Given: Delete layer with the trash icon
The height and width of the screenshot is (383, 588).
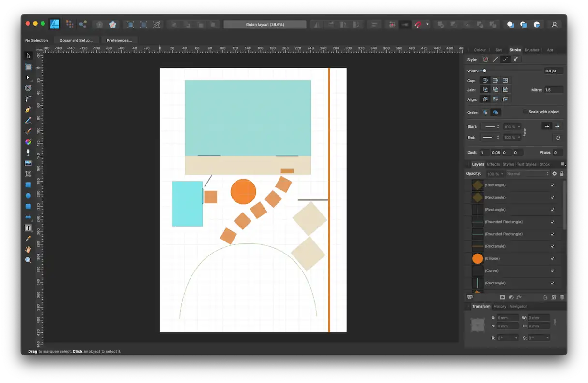Looking at the screenshot, I should 562,298.
